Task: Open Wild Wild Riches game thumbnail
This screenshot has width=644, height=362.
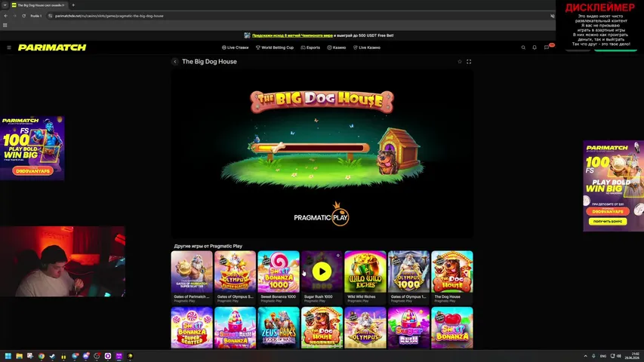Action: pyautogui.click(x=365, y=271)
